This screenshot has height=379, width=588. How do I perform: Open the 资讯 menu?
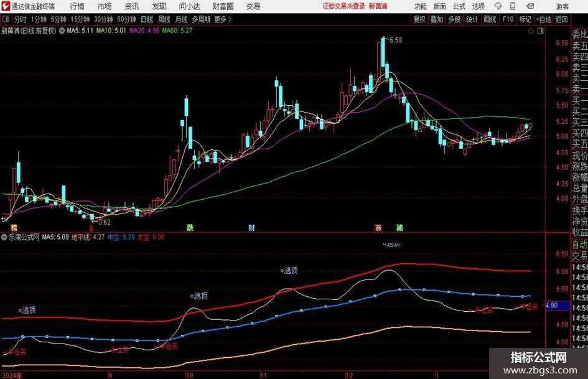pos(132,6)
